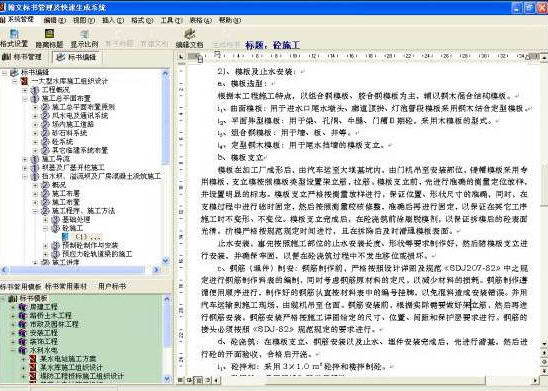Click the 标书编辑 root node icon
This screenshot has width=548, height=391.
[x=14, y=73]
